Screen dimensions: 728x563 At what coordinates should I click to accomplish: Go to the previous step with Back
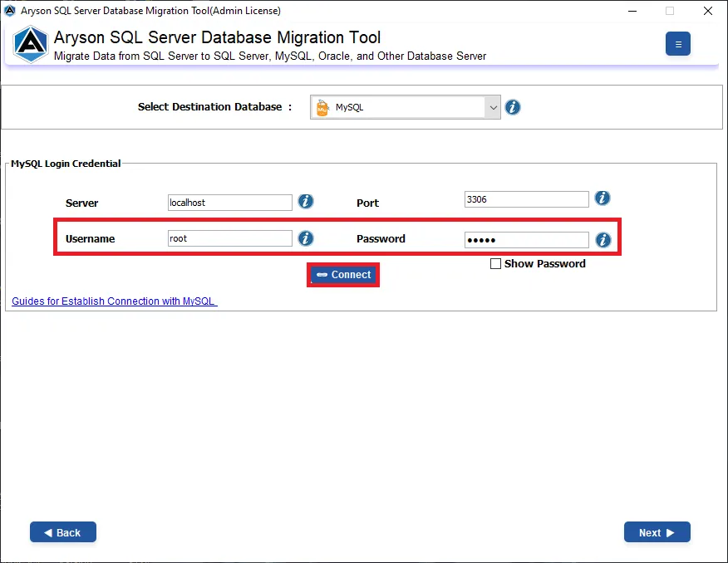click(x=63, y=532)
